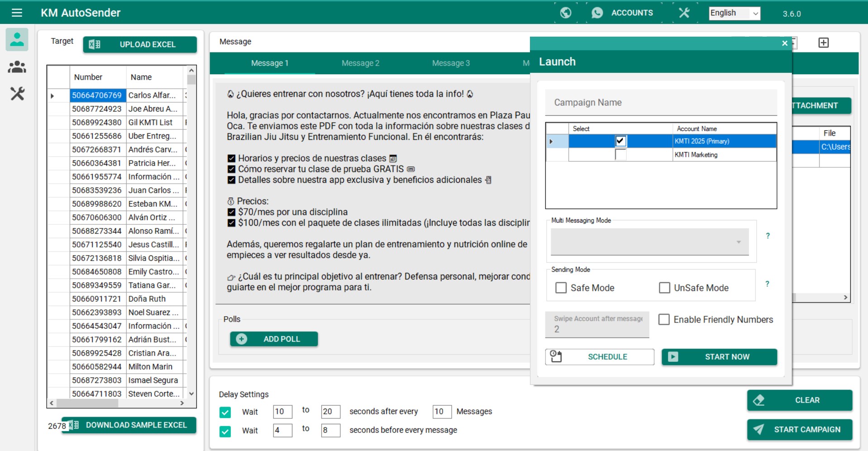Image resolution: width=868 pixels, height=451 pixels.
Task: Check the KMTI Marketing account box
Action: [620, 155]
